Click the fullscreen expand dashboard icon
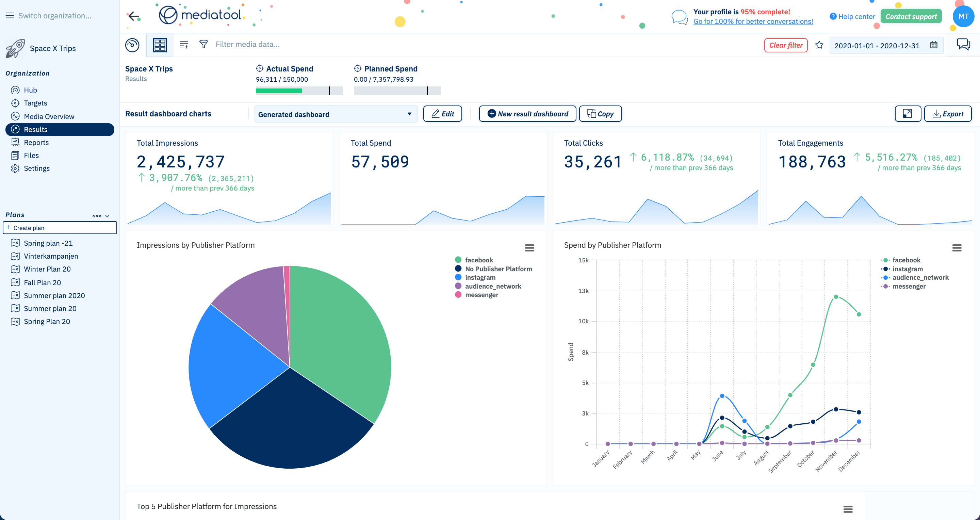The image size is (980, 520). click(x=907, y=114)
